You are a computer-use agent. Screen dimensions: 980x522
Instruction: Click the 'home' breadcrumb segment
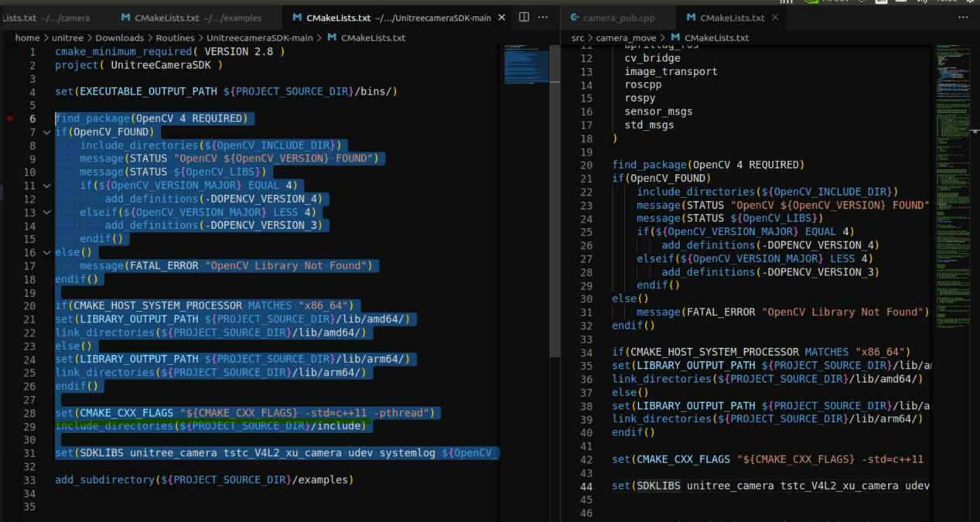pyautogui.click(x=27, y=38)
